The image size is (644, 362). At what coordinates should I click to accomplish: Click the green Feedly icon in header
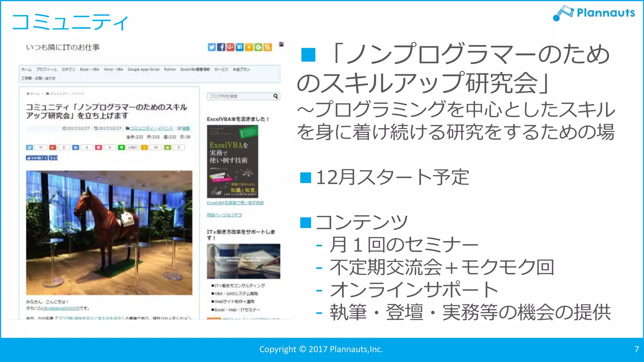pos(258,47)
